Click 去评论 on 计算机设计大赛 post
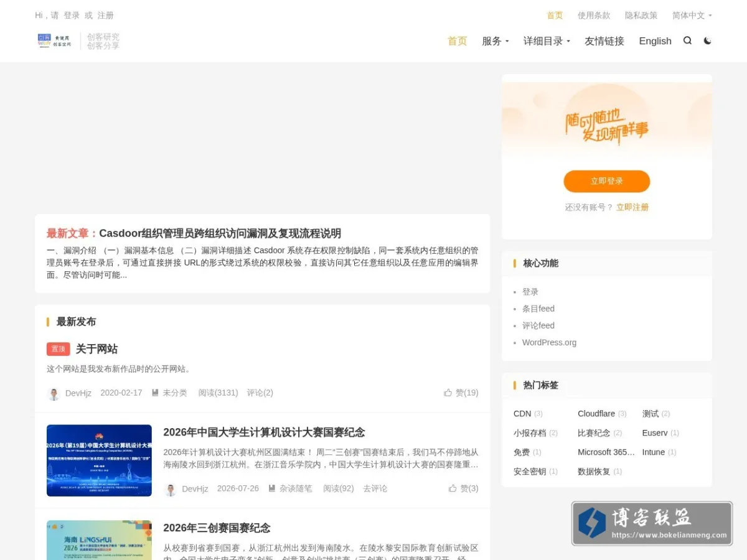Screen dimensions: 747x560 (x=375, y=488)
